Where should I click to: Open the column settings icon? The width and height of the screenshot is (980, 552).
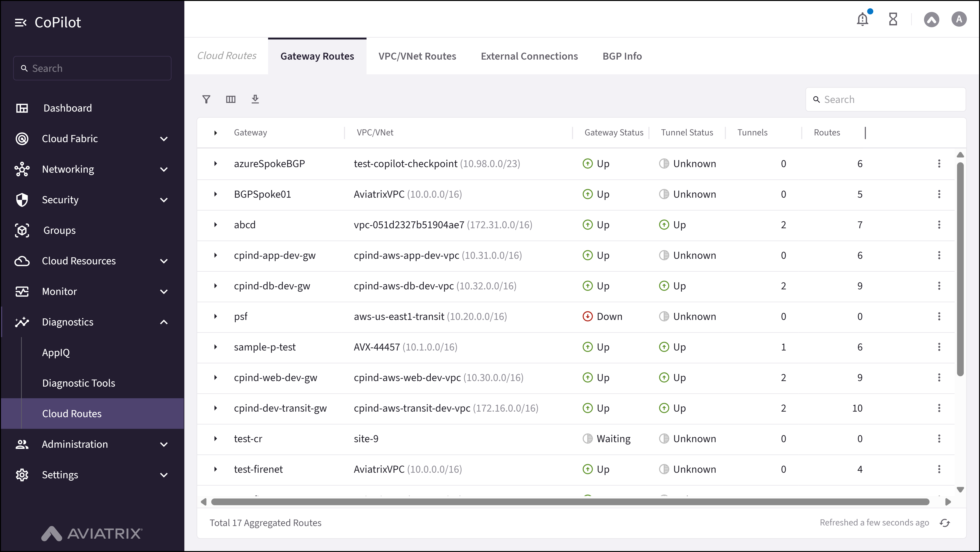click(231, 99)
